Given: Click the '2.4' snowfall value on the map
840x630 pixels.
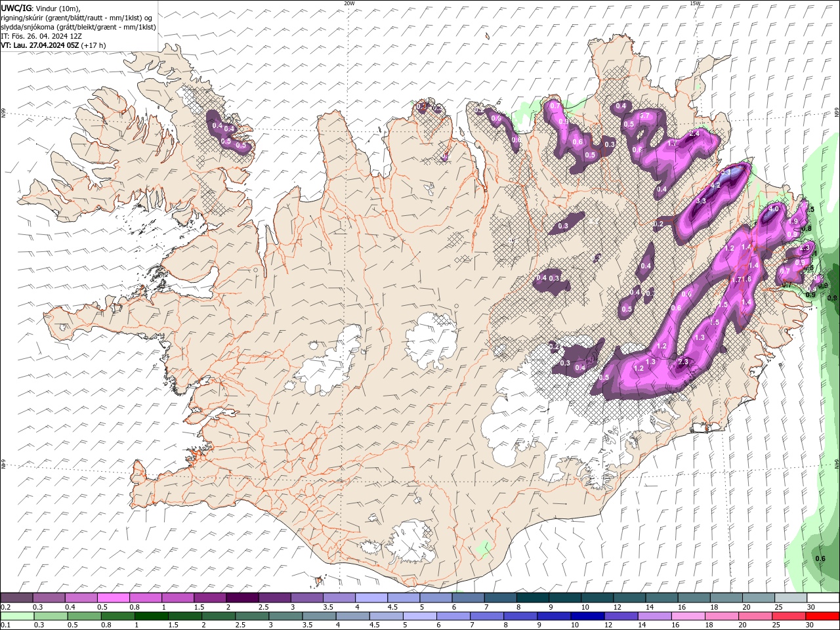Looking at the screenshot, I should pos(694,133).
